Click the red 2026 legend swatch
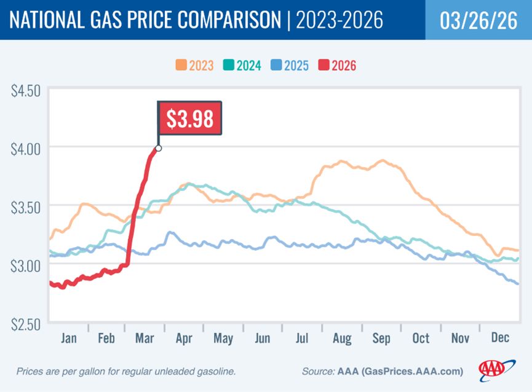The image size is (532, 392). (324, 65)
